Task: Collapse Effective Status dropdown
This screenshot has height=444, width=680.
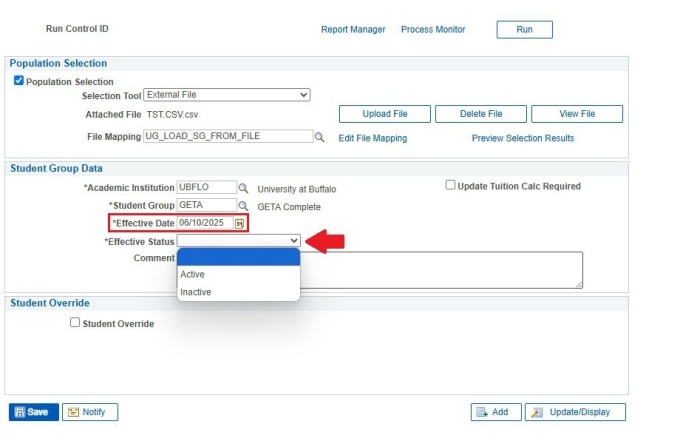Action: (x=239, y=240)
